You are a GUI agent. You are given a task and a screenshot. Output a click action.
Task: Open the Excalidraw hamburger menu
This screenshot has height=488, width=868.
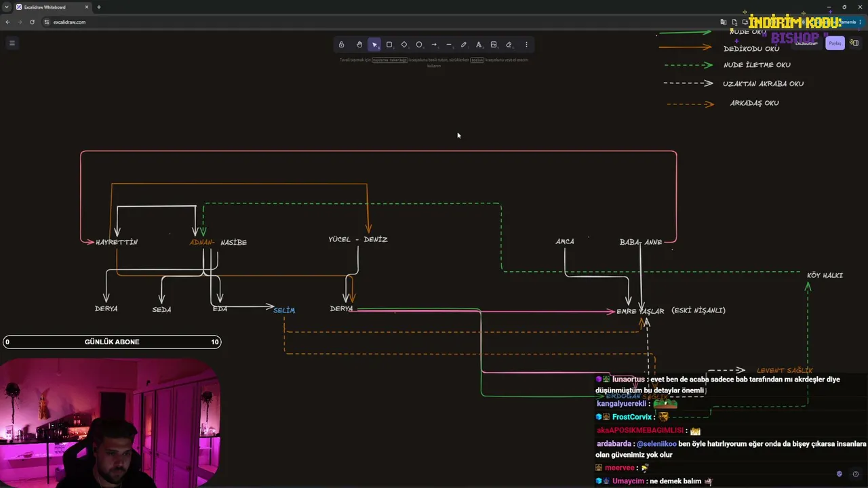coord(12,43)
